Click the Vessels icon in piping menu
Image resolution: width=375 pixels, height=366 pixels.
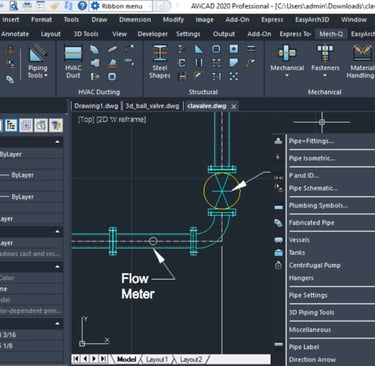pos(278,240)
